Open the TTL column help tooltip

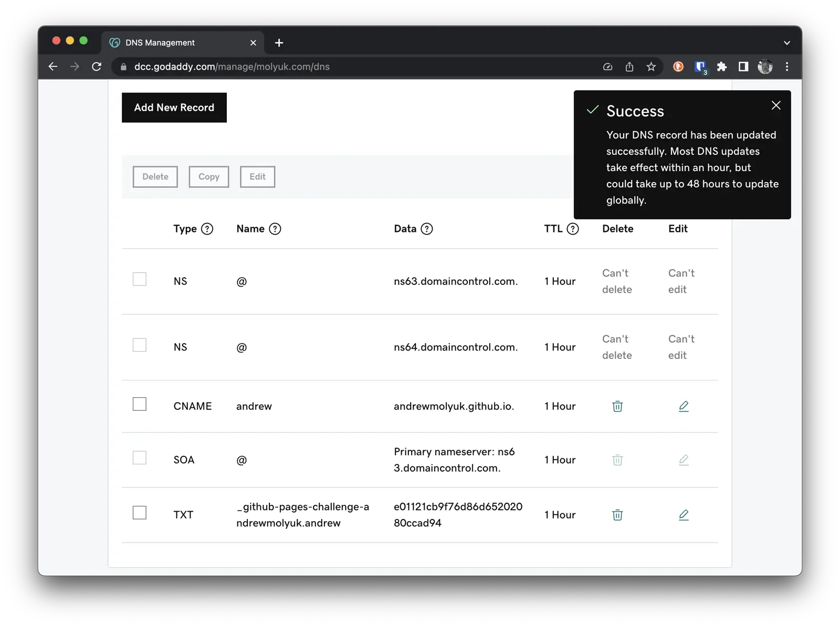click(x=573, y=229)
